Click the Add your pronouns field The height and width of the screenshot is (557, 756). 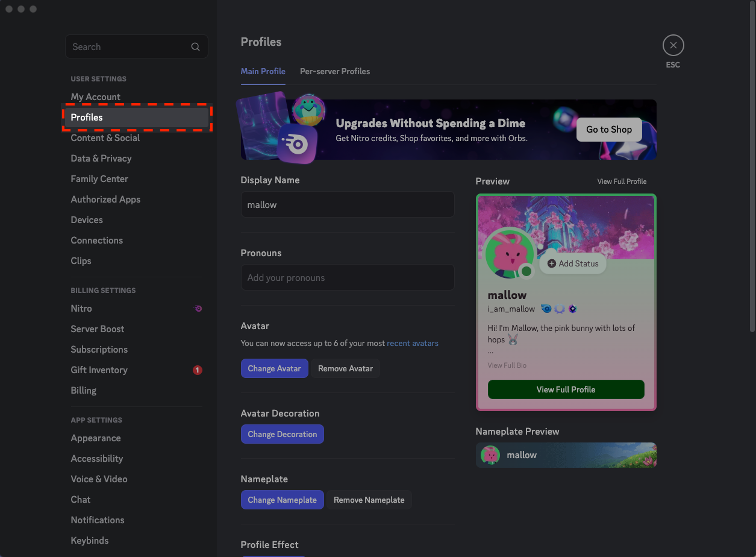click(348, 277)
